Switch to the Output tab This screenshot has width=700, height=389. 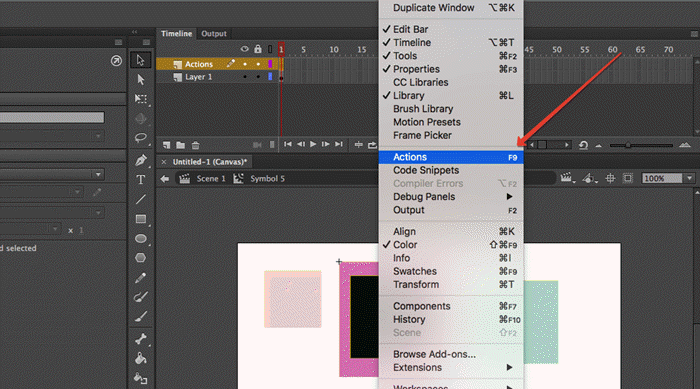coord(214,33)
